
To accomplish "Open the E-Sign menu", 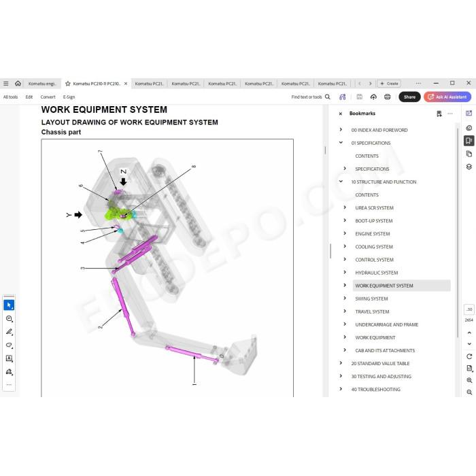I will [69, 97].
